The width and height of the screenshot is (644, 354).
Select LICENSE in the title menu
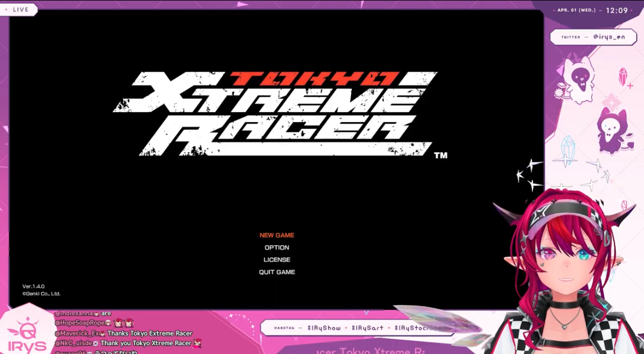click(x=277, y=260)
